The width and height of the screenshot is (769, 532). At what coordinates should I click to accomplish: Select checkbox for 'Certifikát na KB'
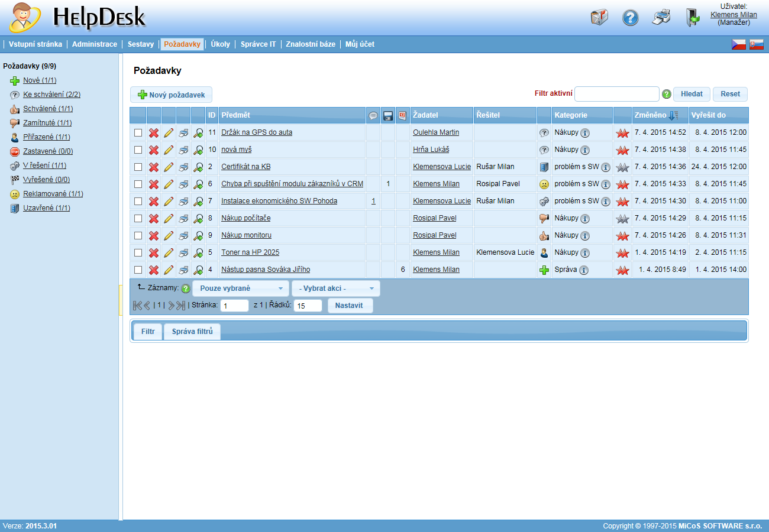(138, 167)
